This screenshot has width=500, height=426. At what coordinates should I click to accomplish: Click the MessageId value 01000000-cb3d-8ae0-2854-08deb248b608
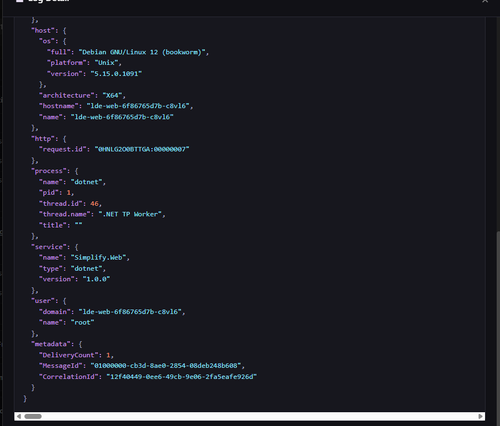(166, 366)
